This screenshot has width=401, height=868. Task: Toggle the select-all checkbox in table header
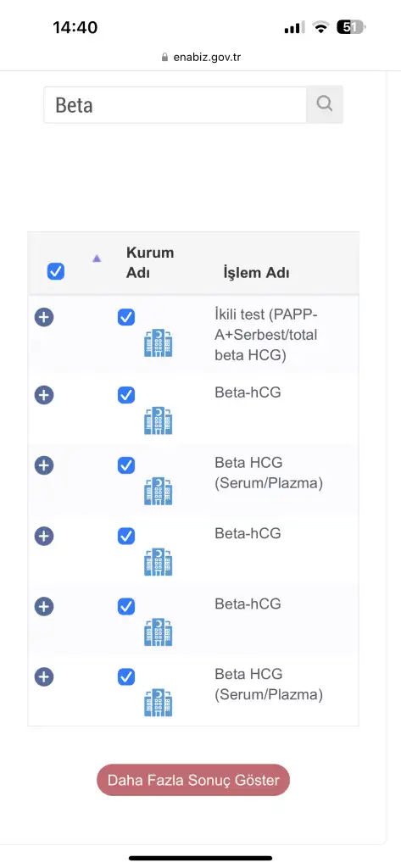click(x=56, y=271)
